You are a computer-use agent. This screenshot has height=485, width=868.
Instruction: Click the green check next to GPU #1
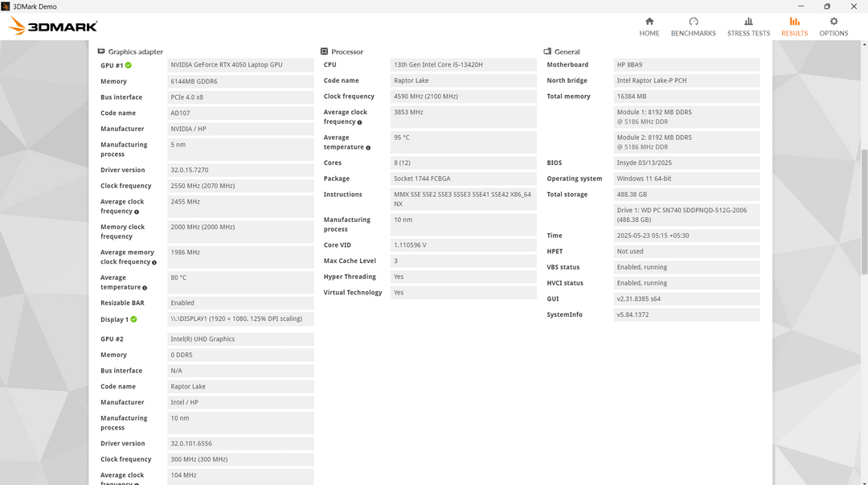coord(129,65)
